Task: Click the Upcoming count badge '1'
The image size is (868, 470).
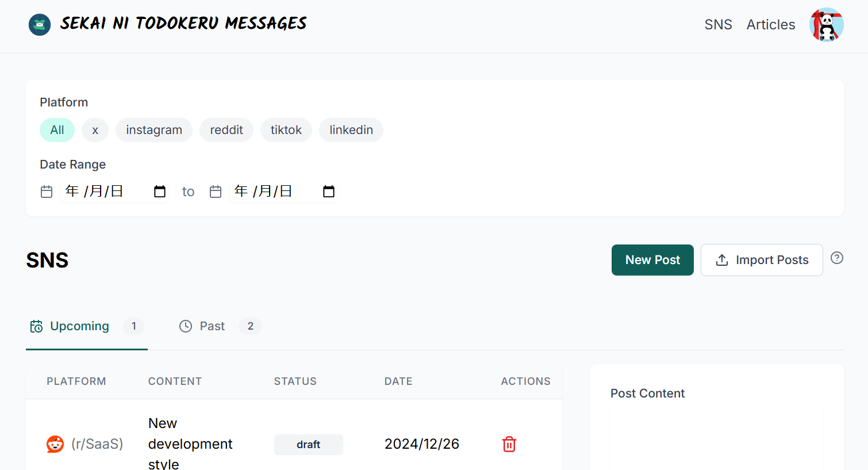Action: point(134,326)
